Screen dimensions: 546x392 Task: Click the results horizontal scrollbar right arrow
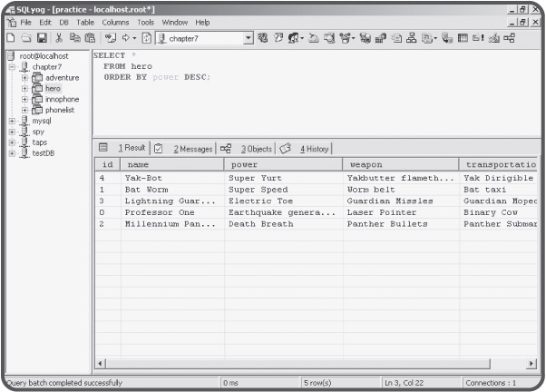(x=531, y=363)
